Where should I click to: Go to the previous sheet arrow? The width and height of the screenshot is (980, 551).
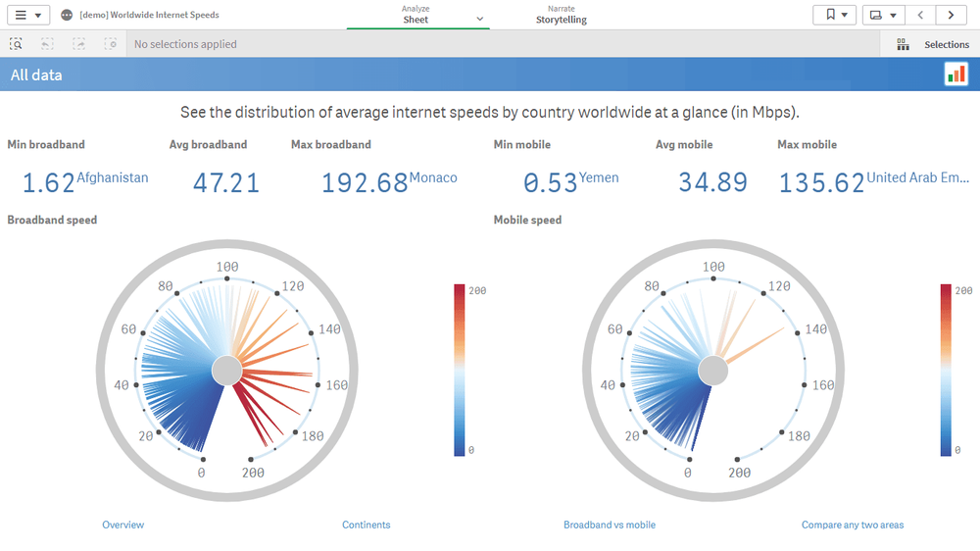[x=920, y=15]
